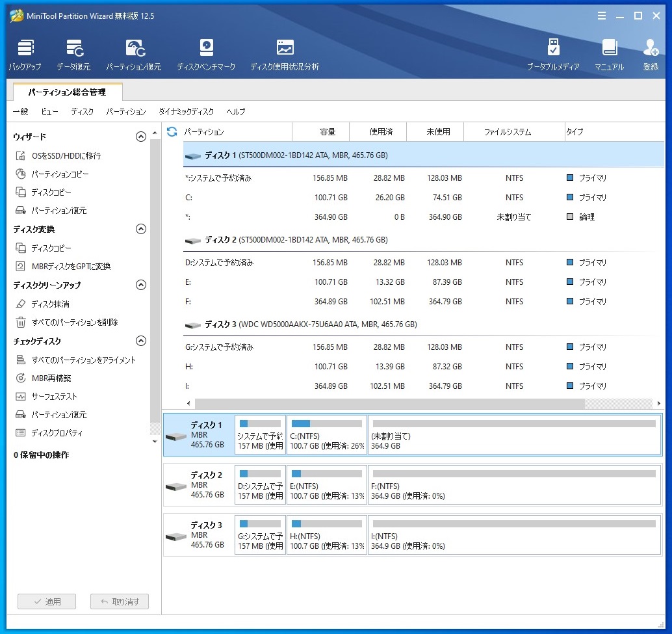Click the sidebar scroll down arrow
The image size is (672, 634).
[x=155, y=442]
